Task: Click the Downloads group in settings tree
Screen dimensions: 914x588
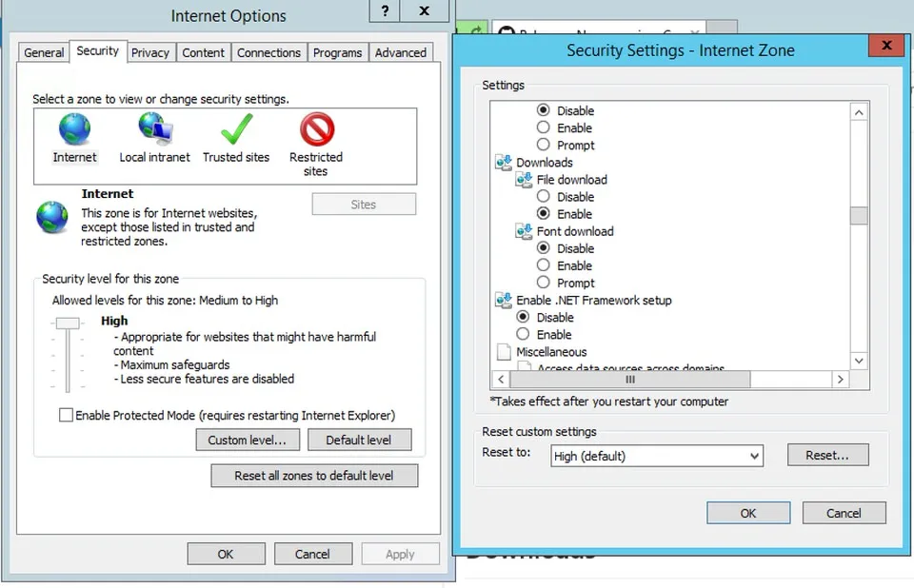Action: pyautogui.click(x=503, y=162)
